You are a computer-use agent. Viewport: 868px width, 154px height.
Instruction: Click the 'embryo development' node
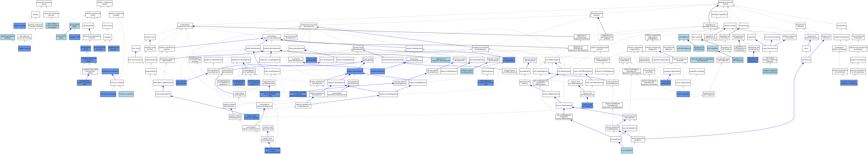pos(272,49)
